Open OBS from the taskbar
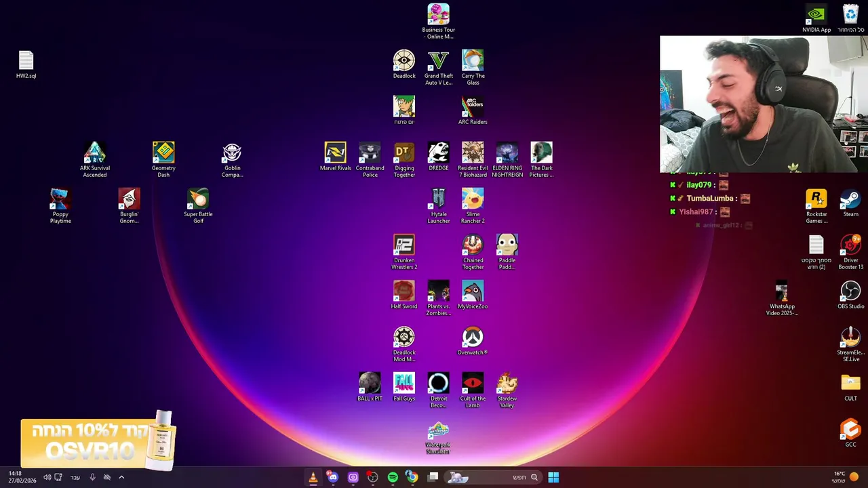Image resolution: width=868 pixels, height=488 pixels. tap(372, 477)
